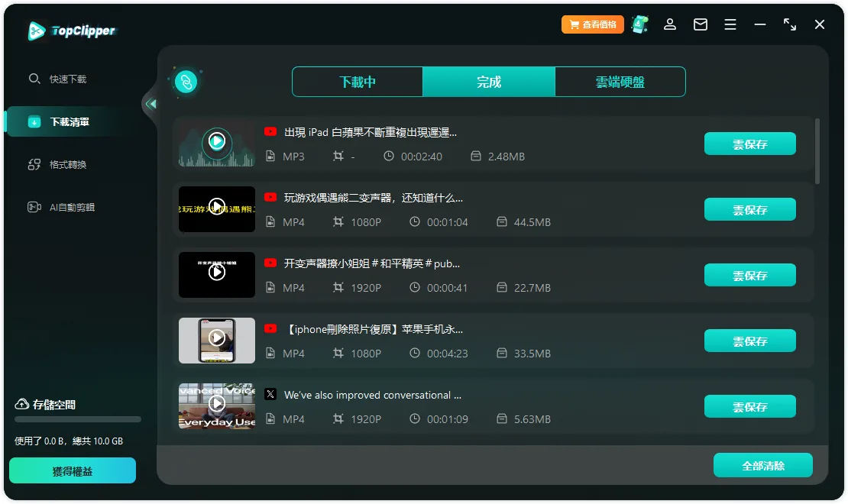Click title 玩游戏偶遇熊二变声器，还知道什么...
This screenshot has height=504, width=848.
[x=373, y=198]
